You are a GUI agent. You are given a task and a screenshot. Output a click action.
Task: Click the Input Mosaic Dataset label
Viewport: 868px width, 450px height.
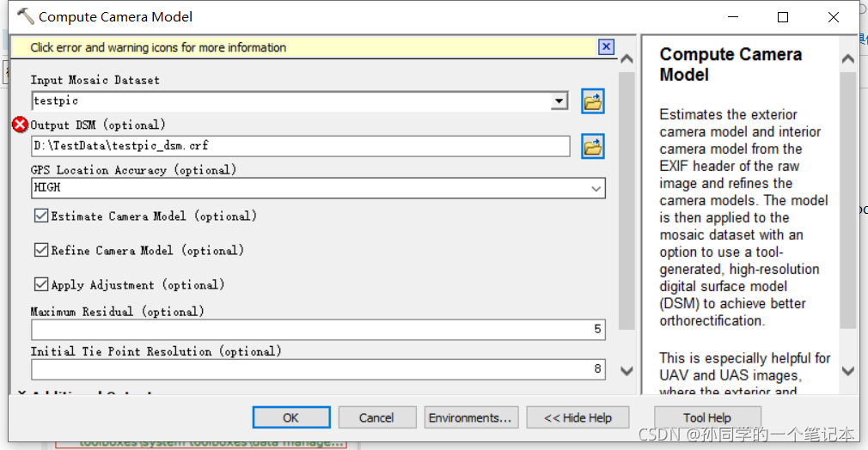coord(95,80)
